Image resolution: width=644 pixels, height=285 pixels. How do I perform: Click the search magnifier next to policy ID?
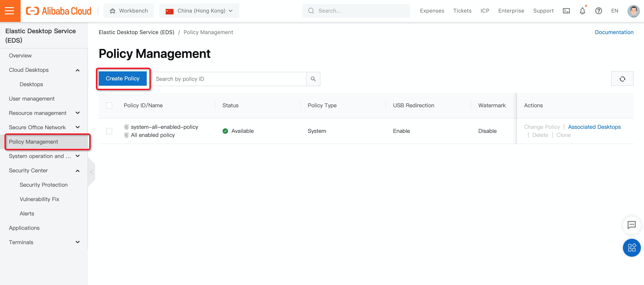(313, 79)
